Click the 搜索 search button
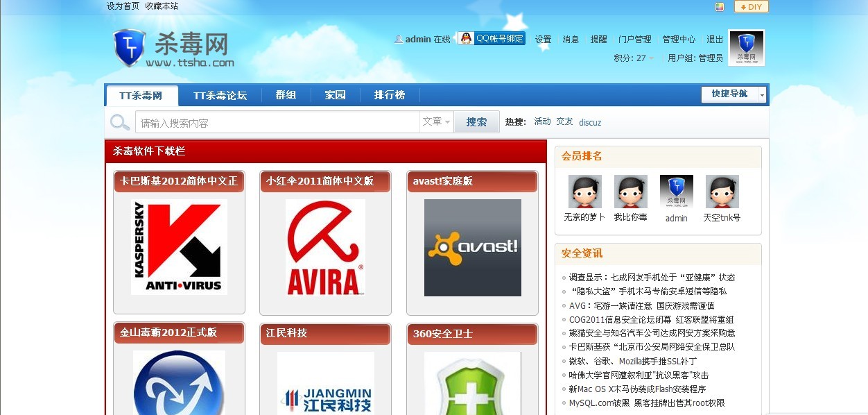This screenshot has height=415, width=868. click(476, 122)
